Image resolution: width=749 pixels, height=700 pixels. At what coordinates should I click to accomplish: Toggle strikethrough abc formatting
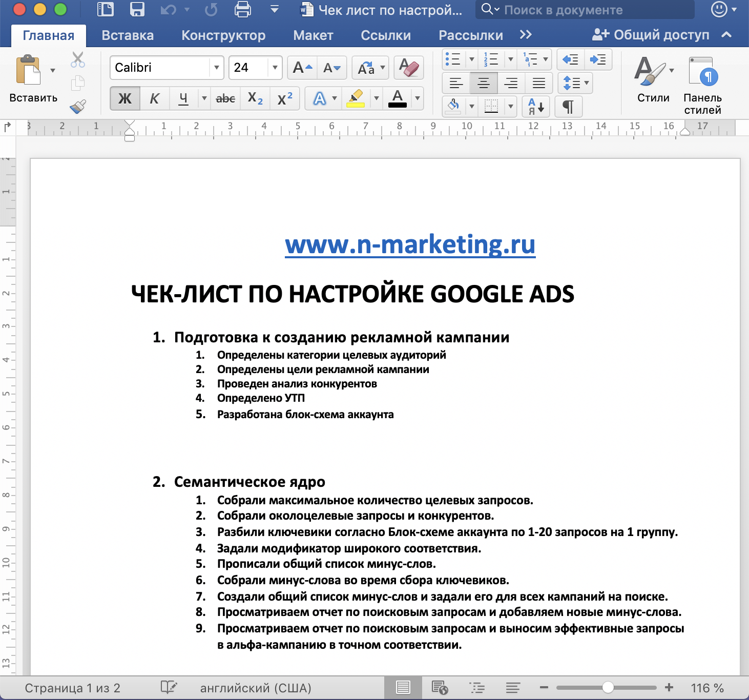pos(225,98)
